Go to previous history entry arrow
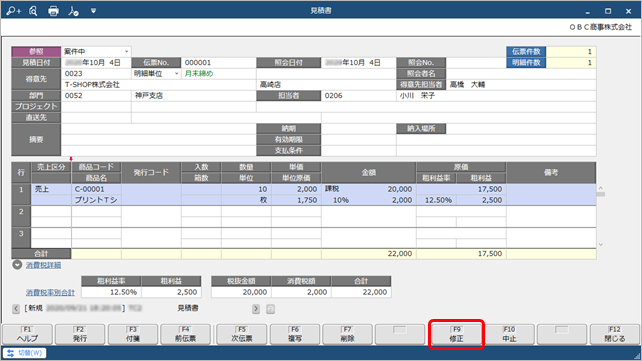Image resolution: width=642 pixels, height=361 pixels. pos(16,309)
